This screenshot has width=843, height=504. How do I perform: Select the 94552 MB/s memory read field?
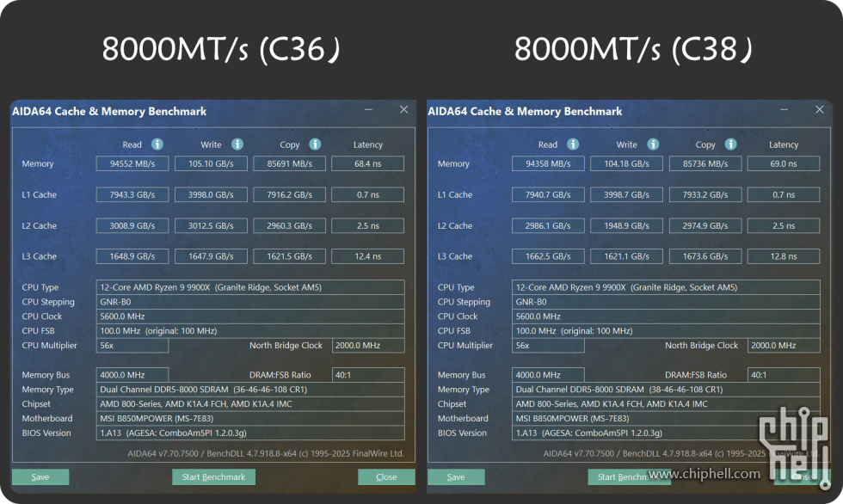[132, 163]
